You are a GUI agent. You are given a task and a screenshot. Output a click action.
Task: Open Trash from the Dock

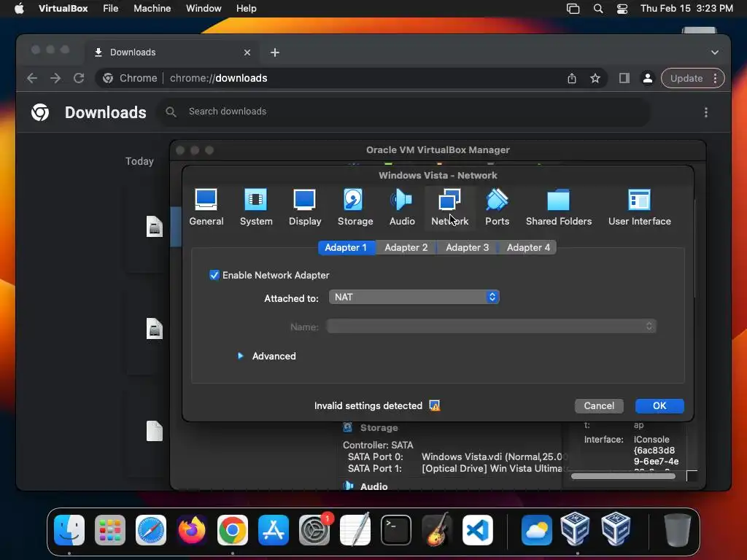point(678,530)
